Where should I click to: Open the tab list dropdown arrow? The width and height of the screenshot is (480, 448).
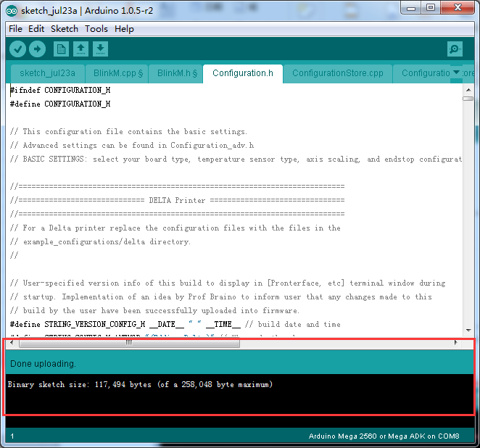coord(456,72)
